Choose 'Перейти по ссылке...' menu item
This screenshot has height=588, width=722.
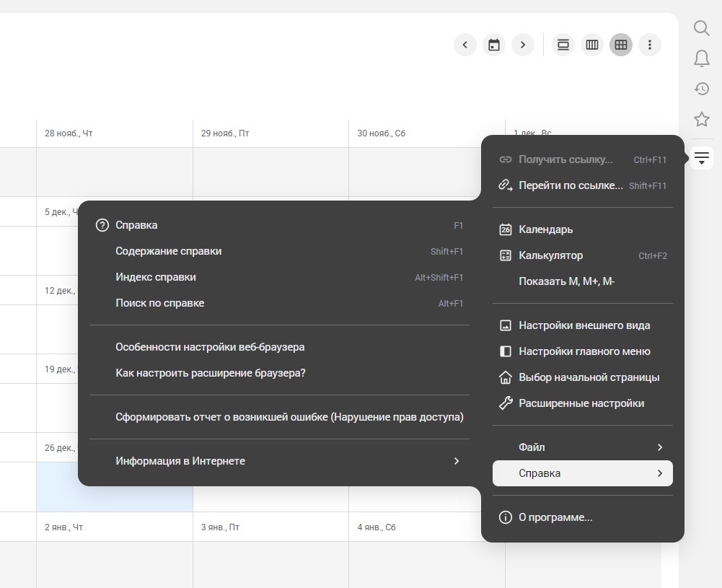[583, 185]
